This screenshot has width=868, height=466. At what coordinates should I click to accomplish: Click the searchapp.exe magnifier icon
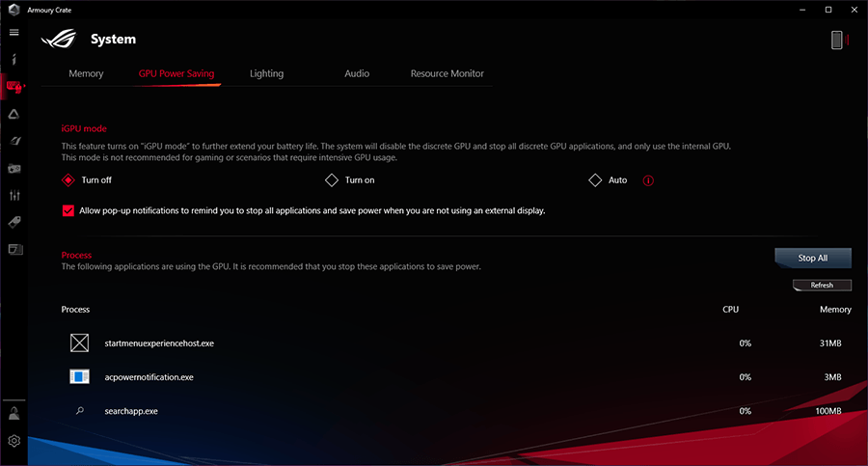(x=80, y=411)
